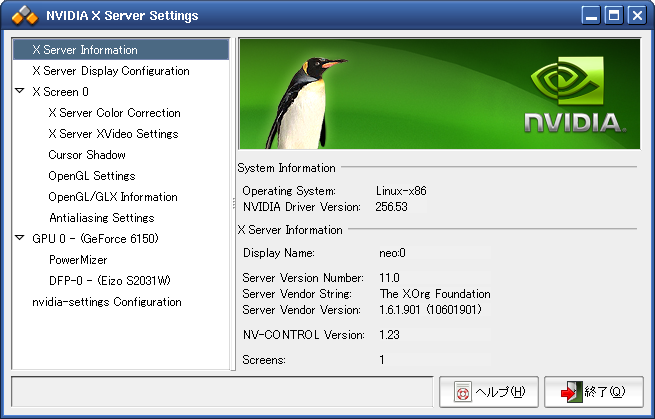Open Antialiasing Settings page
The image size is (655, 419).
tap(101, 218)
